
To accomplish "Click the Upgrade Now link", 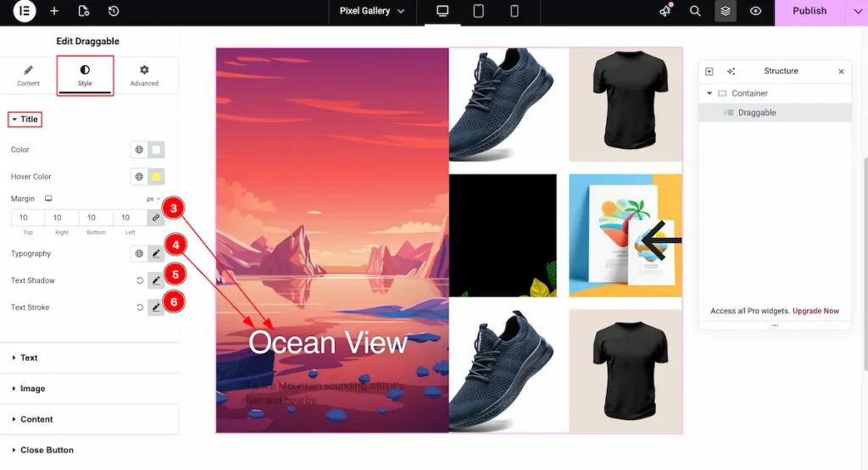I will (x=815, y=311).
